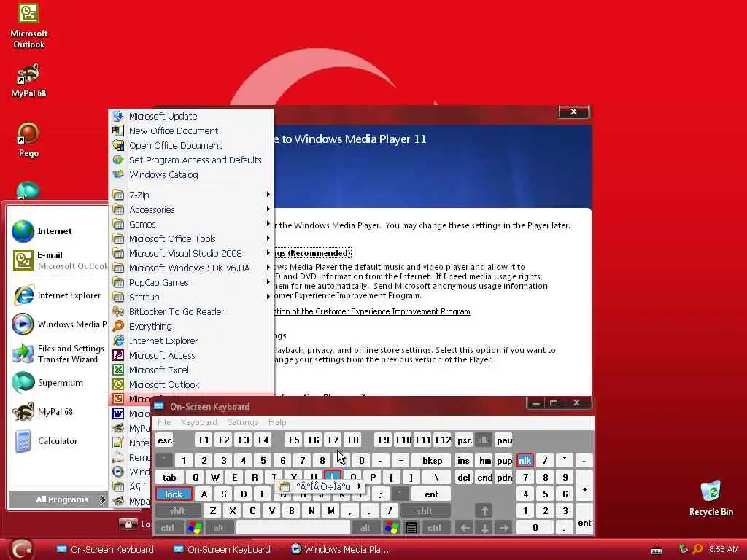Viewport: 747px width, 560px height.
Task: Click the psc print screen key
Action: pyautogui.click(x=464, y=440)
